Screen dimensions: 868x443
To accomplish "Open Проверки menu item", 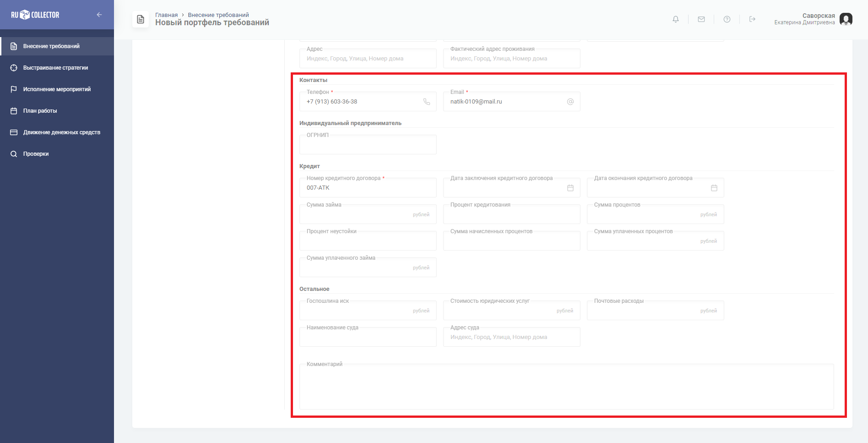I will [57, 154].
